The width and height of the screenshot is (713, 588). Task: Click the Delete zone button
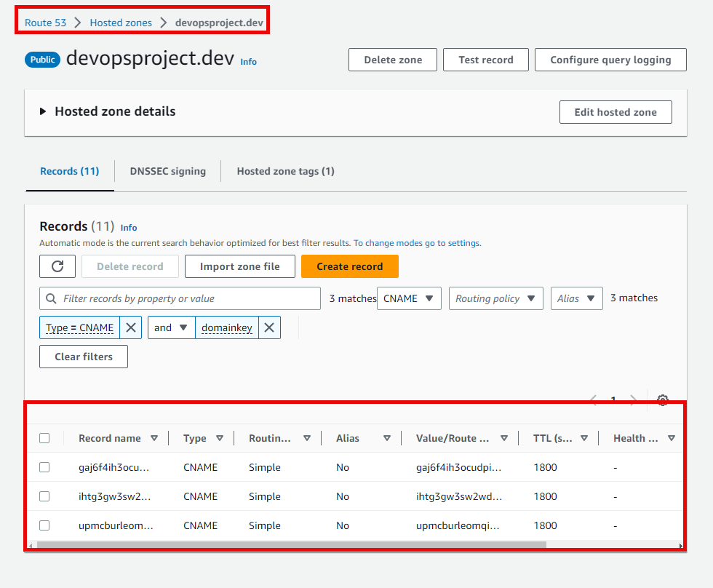(x=393, y=60)
